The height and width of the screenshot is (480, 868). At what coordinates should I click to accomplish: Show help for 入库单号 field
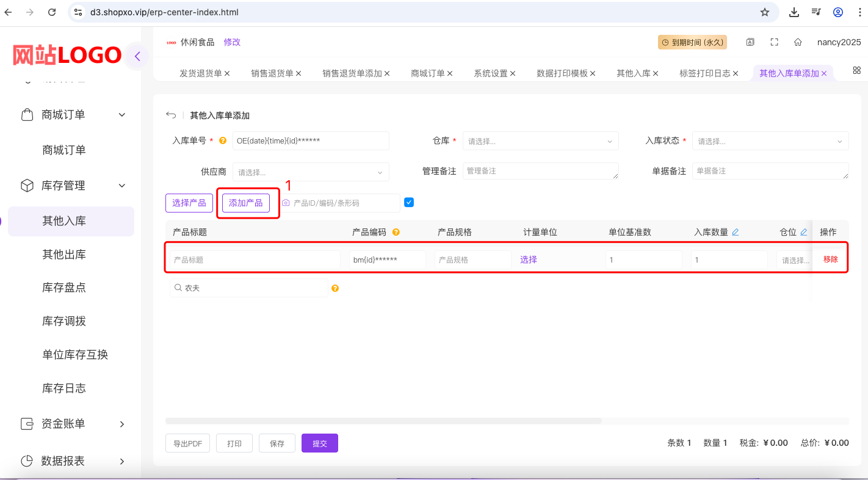click(223, 140)
